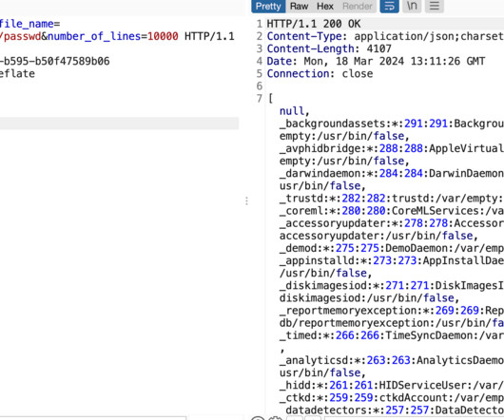Click the _trustd:*:282:282 line
Screen dimensions: 504x420
click(x=392, y=199)
